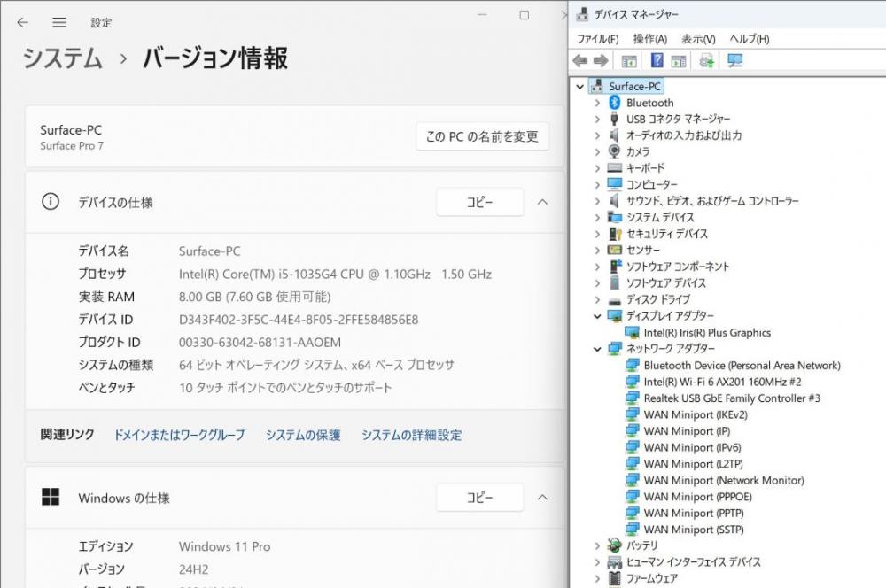
Task: Open ドメインまたはワークグループ link
Action: (180, 435)
